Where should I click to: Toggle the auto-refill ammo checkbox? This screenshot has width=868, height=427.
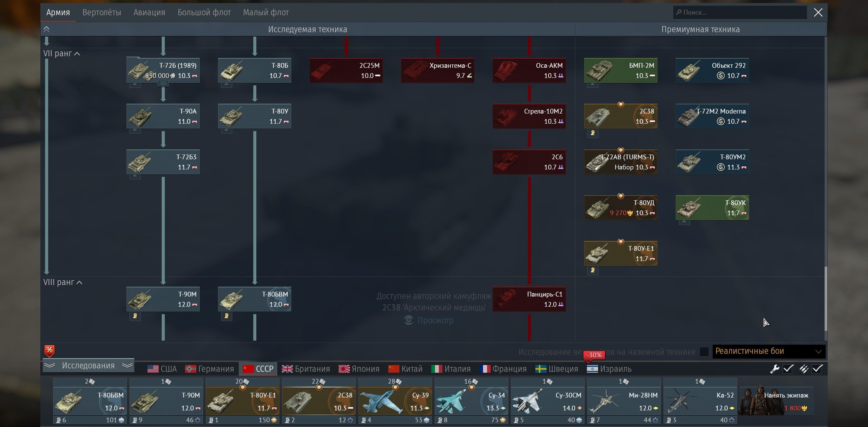[817, 369]
